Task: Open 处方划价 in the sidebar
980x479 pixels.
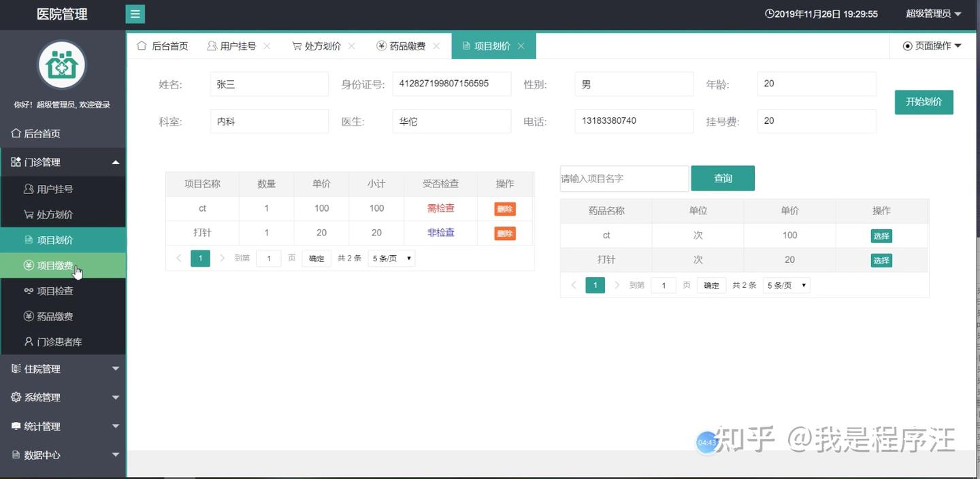Action: [63, 214]
